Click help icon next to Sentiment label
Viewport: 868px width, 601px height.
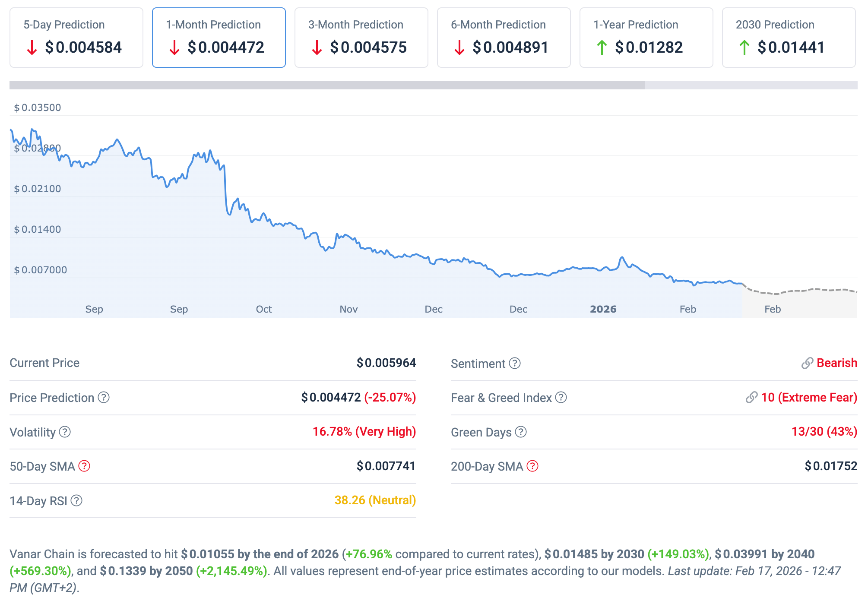515,363
